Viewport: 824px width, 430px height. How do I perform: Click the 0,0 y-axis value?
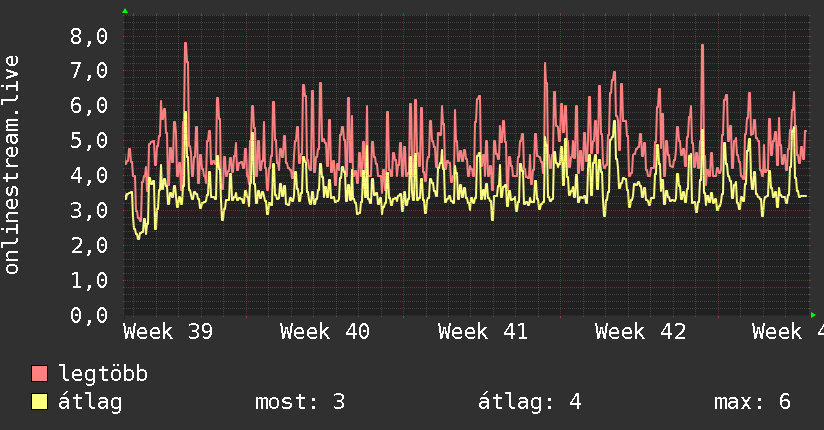pyautogui.click(x=89, y=315)
